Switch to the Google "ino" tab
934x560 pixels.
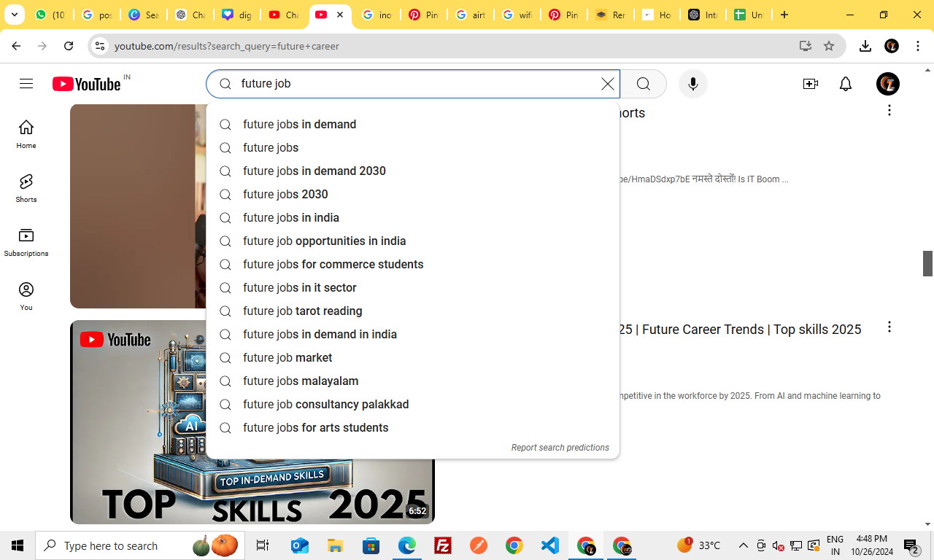click(x=377, y=15)
